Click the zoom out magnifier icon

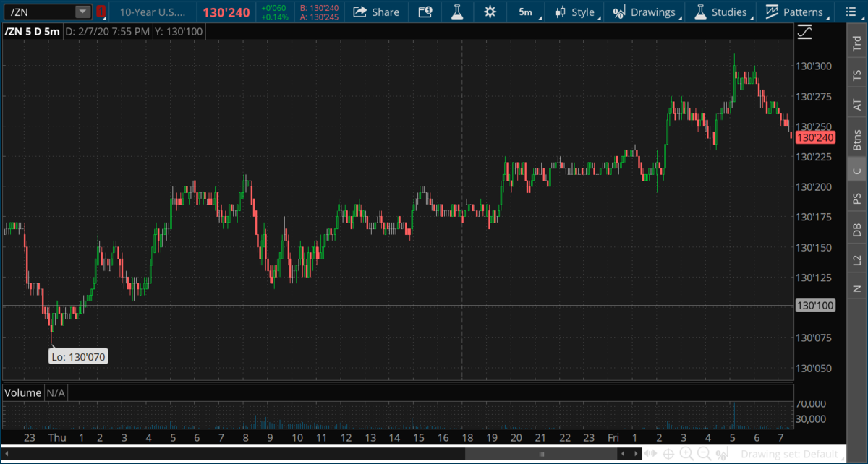coord(703,454)
